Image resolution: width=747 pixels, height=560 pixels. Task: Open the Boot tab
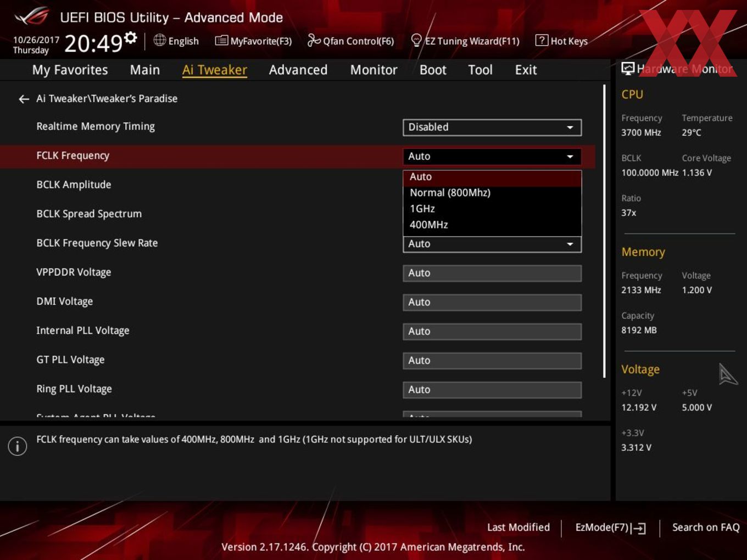433,70
